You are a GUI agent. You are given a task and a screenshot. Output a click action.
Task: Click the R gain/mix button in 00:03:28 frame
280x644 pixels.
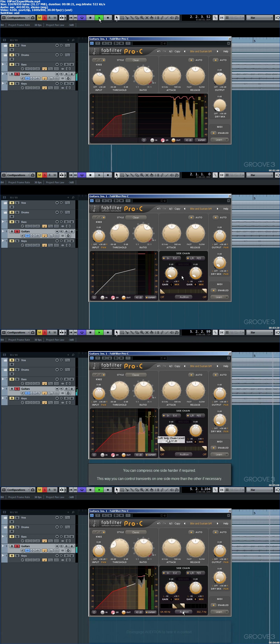pyautogui.click(x=195, y=285)
